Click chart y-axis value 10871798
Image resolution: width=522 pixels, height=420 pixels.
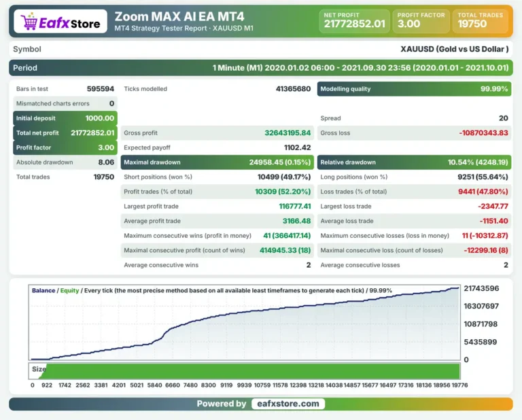point(481,324)
